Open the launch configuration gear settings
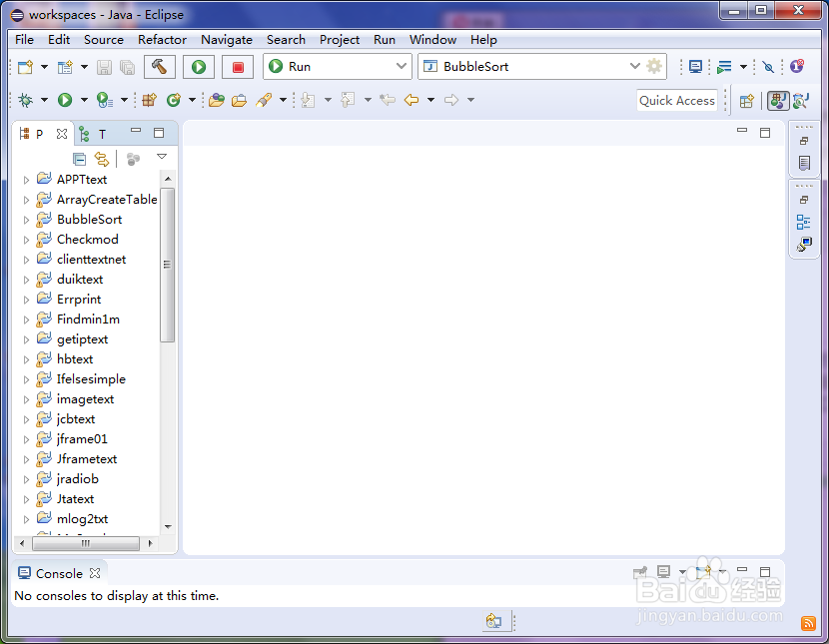This screenshot has height=644, width=829. tap(654, 66)
